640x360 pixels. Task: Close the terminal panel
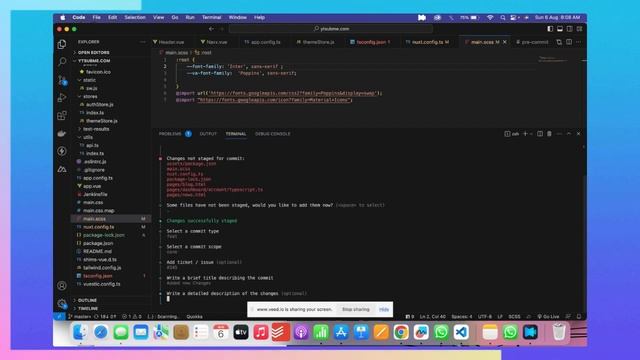click(578, 134)
